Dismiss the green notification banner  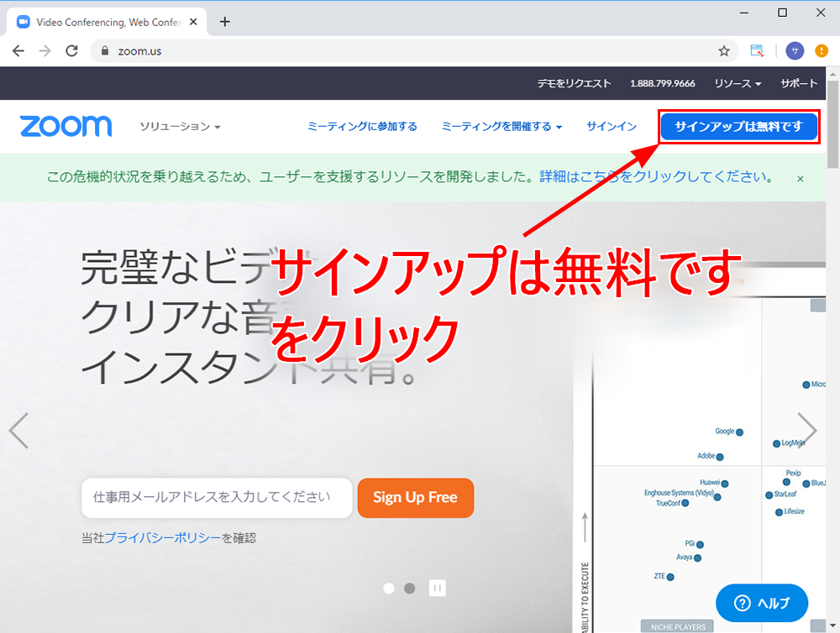(x=800, y=178)
